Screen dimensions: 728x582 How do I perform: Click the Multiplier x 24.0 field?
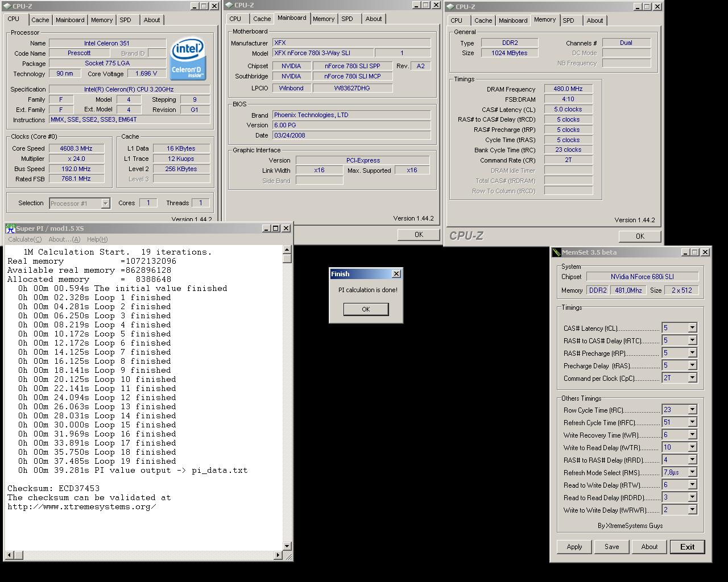[76, 159]
